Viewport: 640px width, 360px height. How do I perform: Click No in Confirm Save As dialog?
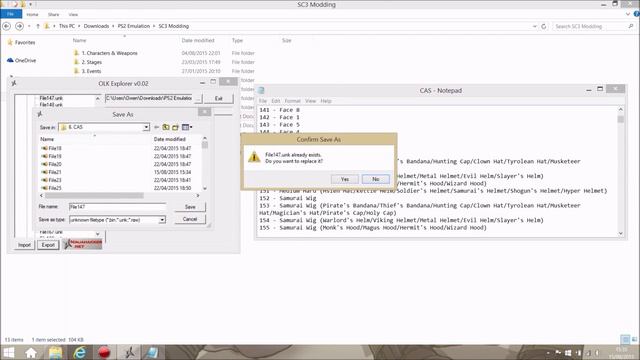(376, 179)
